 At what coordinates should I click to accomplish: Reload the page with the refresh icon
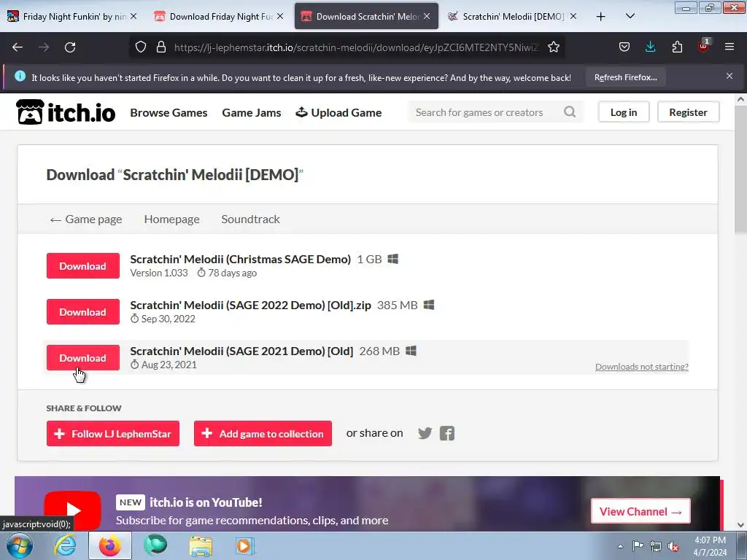tap(70, 47)
